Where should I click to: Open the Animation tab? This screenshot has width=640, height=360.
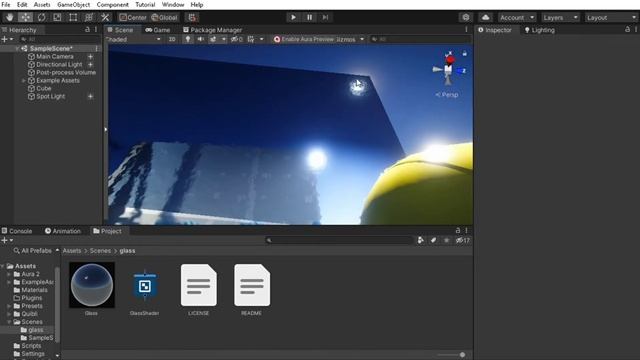(x=63, y=231)
